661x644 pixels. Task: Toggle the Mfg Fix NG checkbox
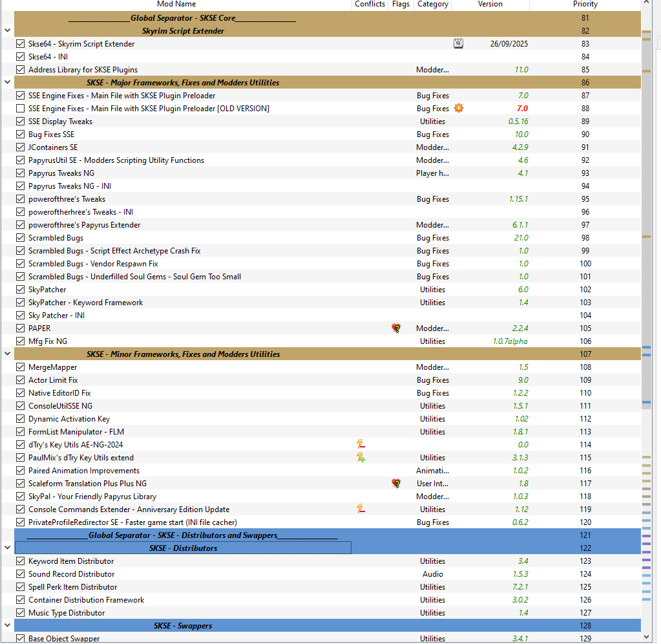click(20, 341)
